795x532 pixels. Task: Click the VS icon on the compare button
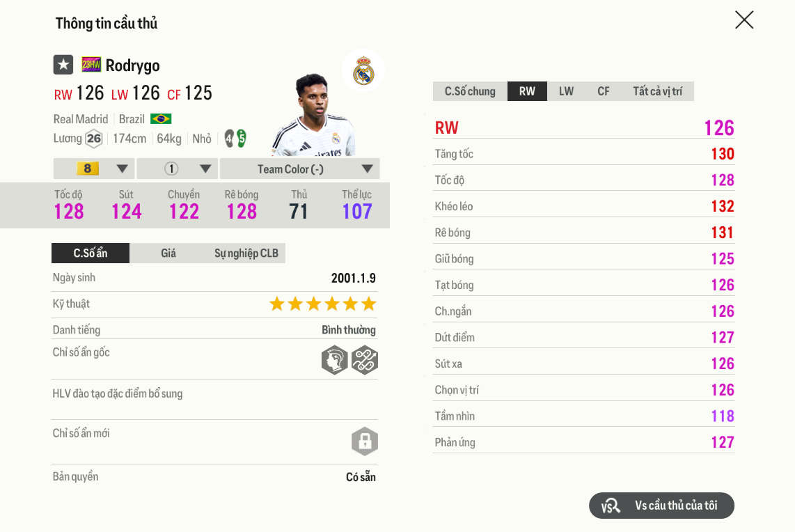tap(609, 506)
